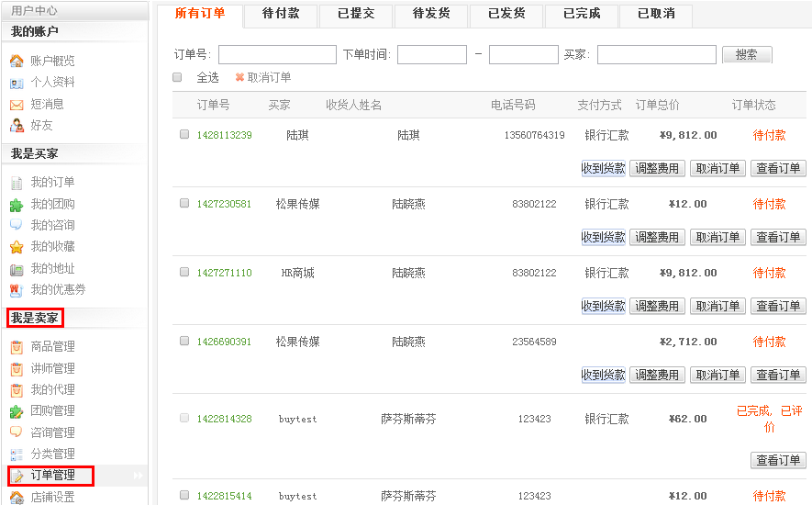Image resolution: width=812 pixels, height=505 pixels.
Task: Open order number link 1427271110
Action: [x=224, y=273]
